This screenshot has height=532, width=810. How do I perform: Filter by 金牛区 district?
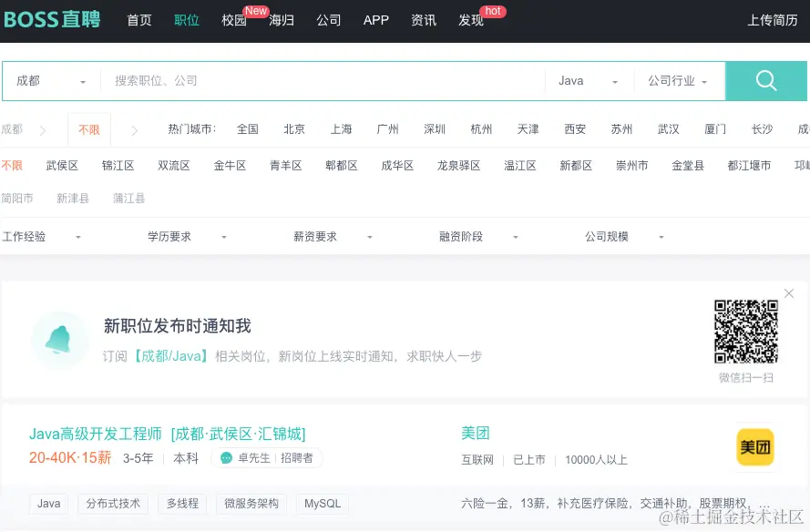tap(230, 165)
